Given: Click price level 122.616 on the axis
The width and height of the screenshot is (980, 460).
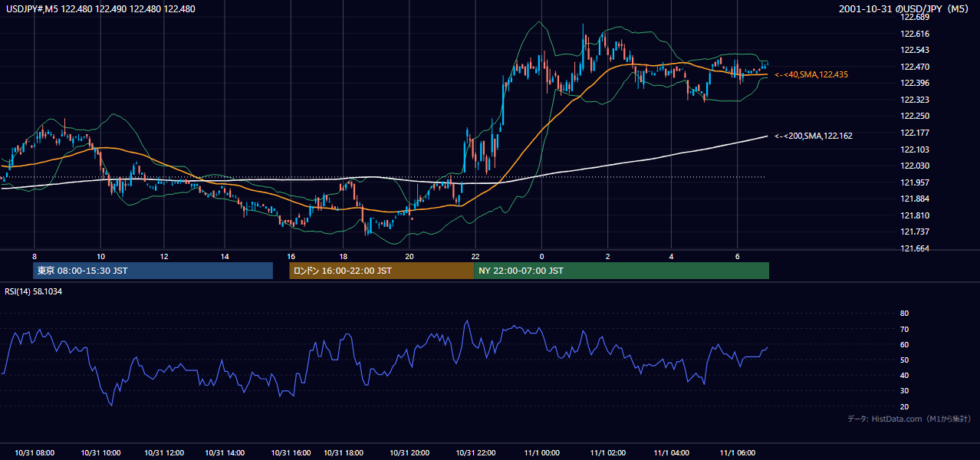Looking at the screenshot, I should (916, 34).
